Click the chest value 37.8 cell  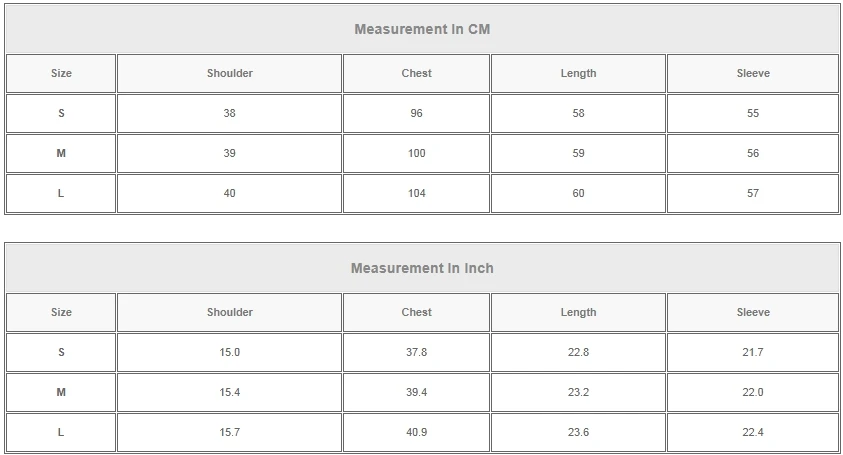417,353
